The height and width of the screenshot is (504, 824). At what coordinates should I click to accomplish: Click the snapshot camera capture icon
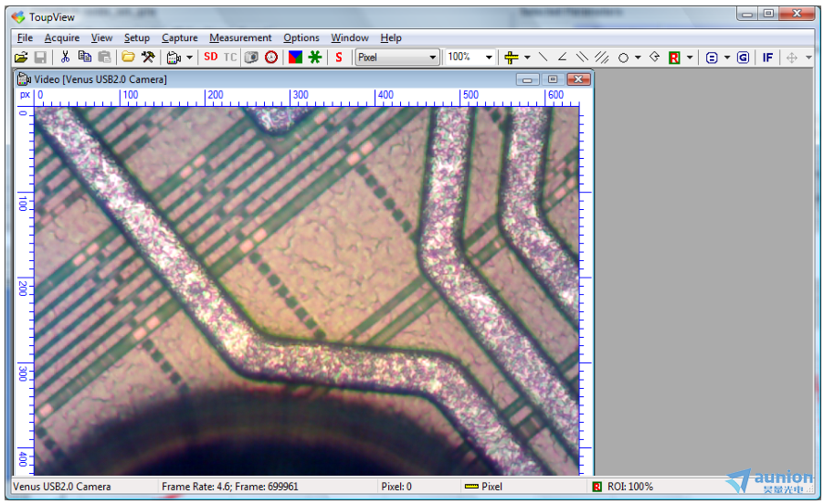click(252, 57)
